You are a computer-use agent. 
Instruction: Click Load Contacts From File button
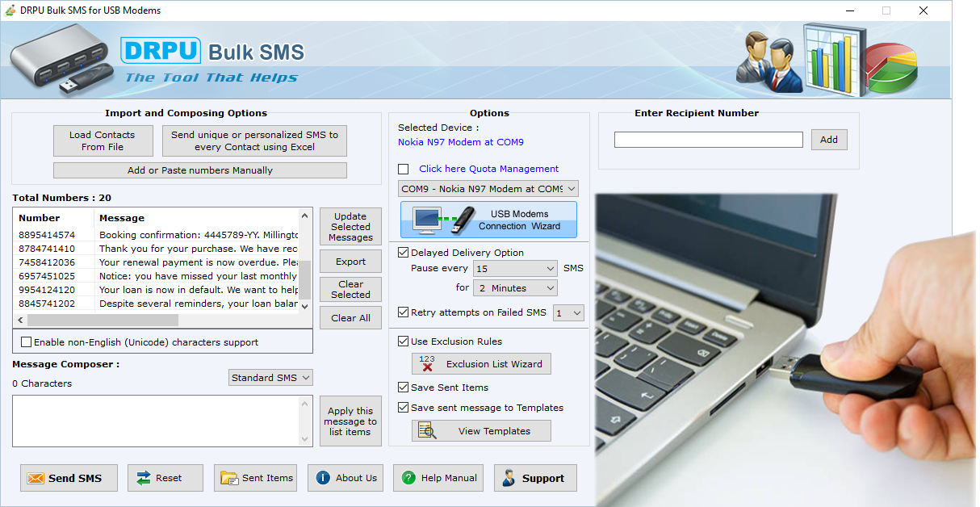point(103,140)
